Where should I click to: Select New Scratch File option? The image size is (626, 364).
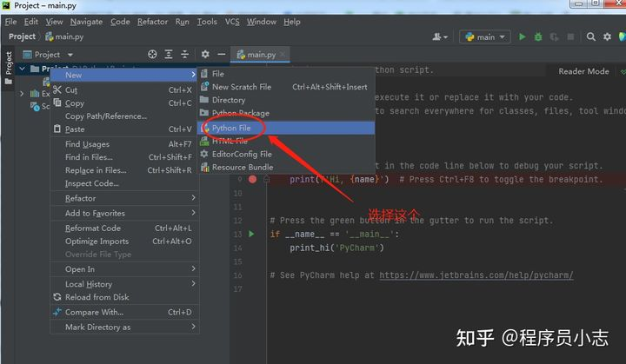[x=286, y=87]
